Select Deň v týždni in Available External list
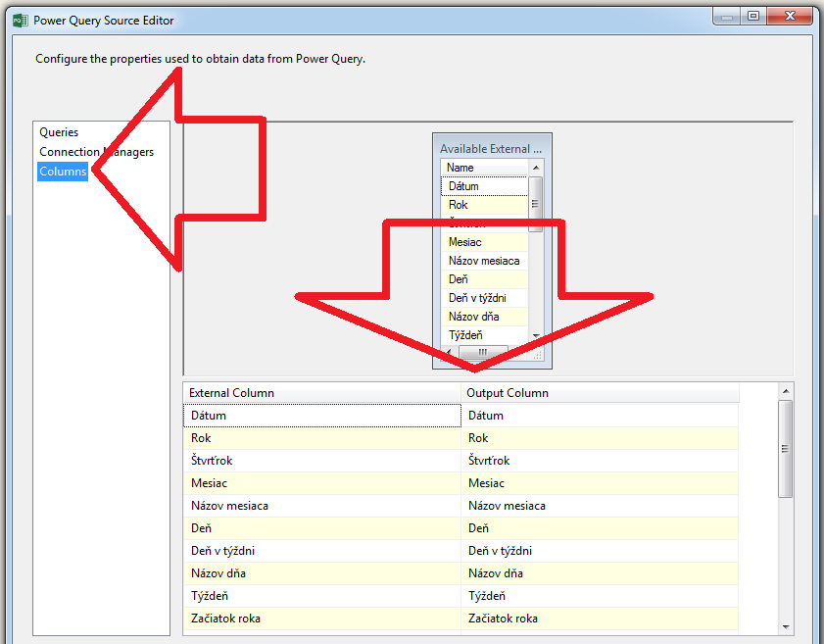Viewport: 824px width, 644px height. click(484, 298)
